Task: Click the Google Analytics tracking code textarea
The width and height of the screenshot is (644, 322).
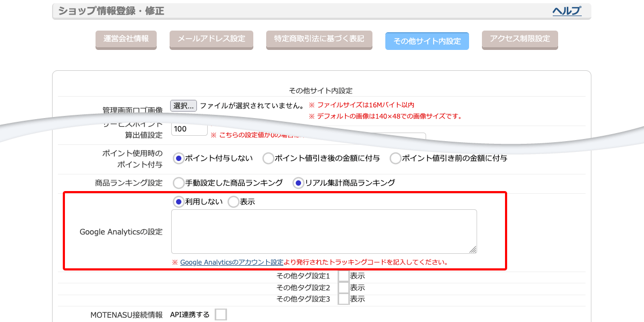Action: click(324, 231)
